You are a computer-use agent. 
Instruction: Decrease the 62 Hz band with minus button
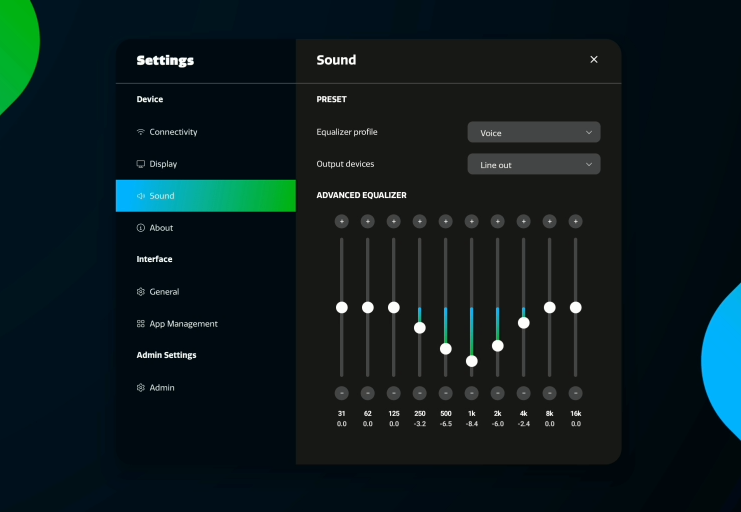pos(368,393)
